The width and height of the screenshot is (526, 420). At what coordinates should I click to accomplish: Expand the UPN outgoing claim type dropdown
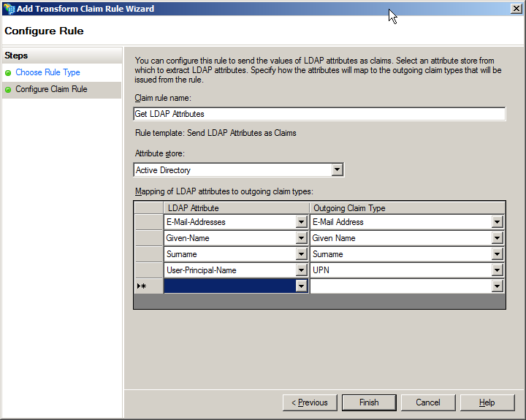pyautogui.click(x=498, y=270)
